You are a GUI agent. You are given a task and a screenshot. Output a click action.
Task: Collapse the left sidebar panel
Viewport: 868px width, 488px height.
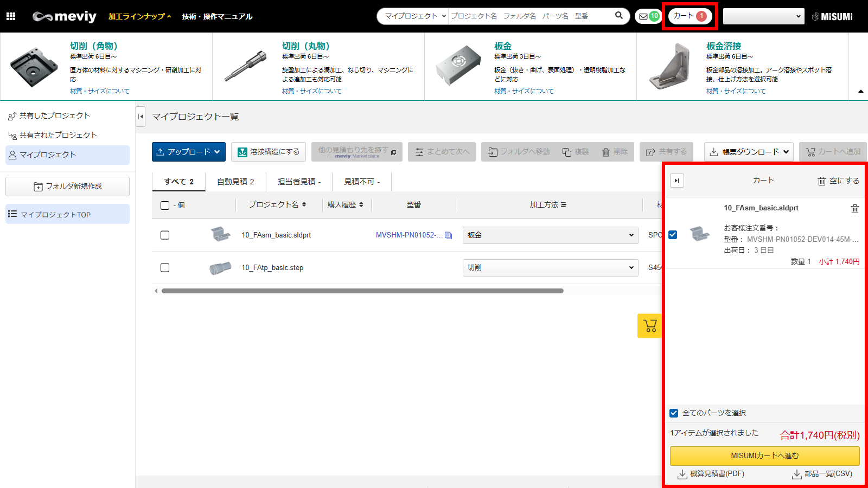(141, 116)
